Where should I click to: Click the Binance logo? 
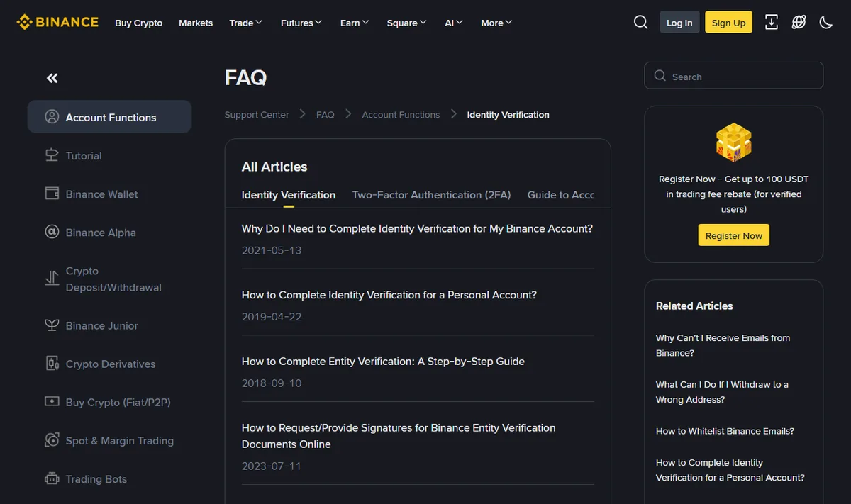57,22
